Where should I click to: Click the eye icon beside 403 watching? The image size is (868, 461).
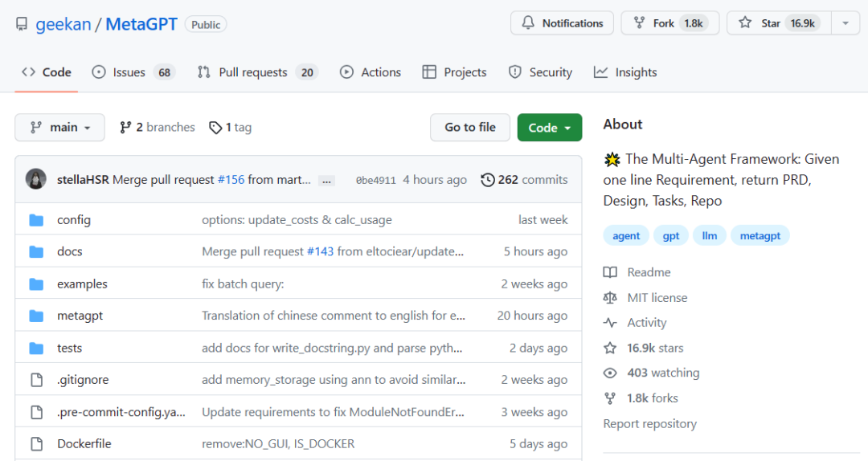(610, 373)
